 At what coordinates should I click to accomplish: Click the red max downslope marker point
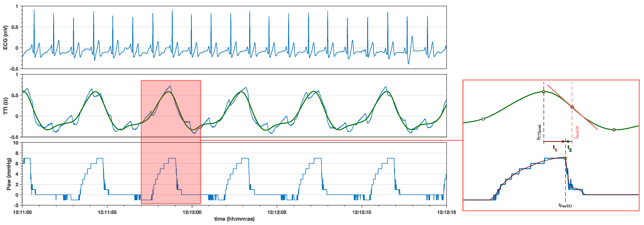(572, 107)
